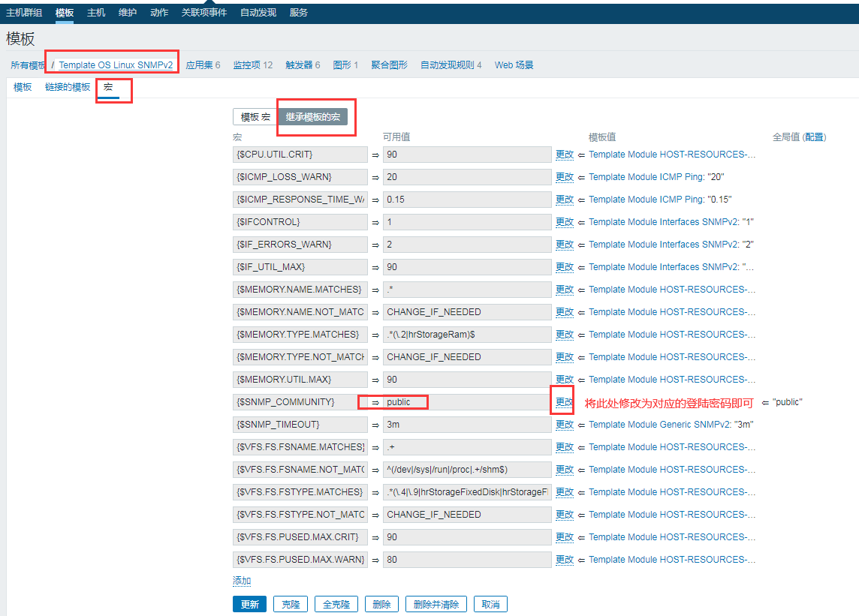The image size is (859, 616).
Task: Click the {$SNMP_TIMEOUT} value field showing 3m
Action: click(x=467, y=425)
